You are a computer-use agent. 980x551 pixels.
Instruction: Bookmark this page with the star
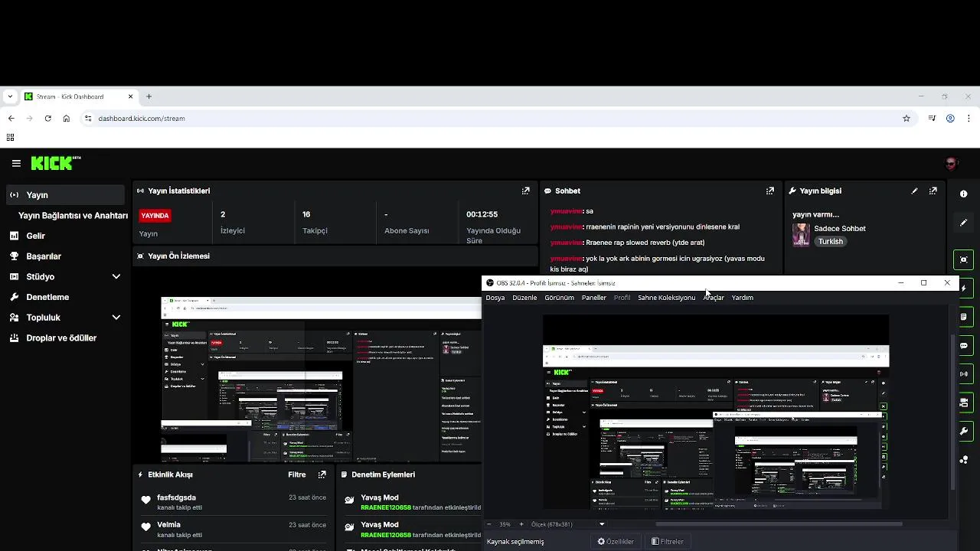pos(906,119)
